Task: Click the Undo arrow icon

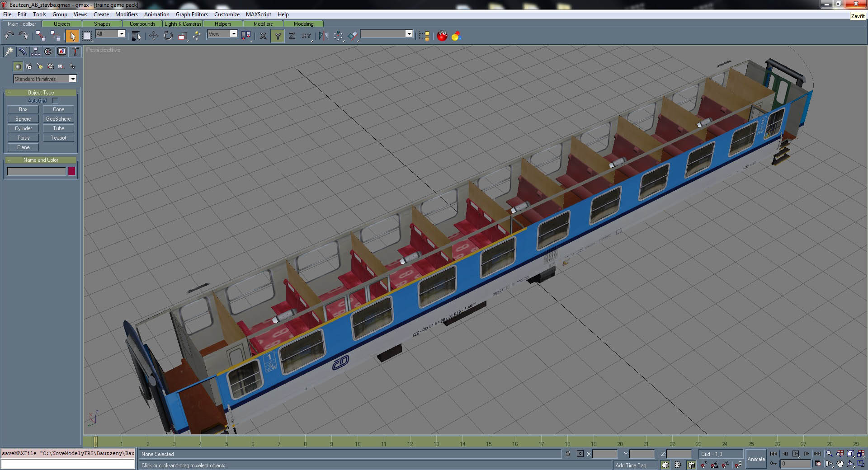Action: [9, 36]
